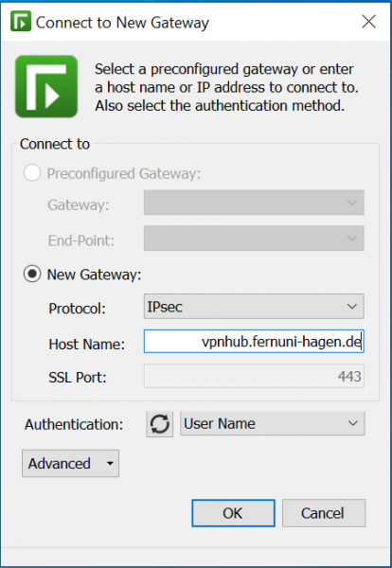Click the small green app icon in title bar
The image size is (392, 568).
[21, 22]
